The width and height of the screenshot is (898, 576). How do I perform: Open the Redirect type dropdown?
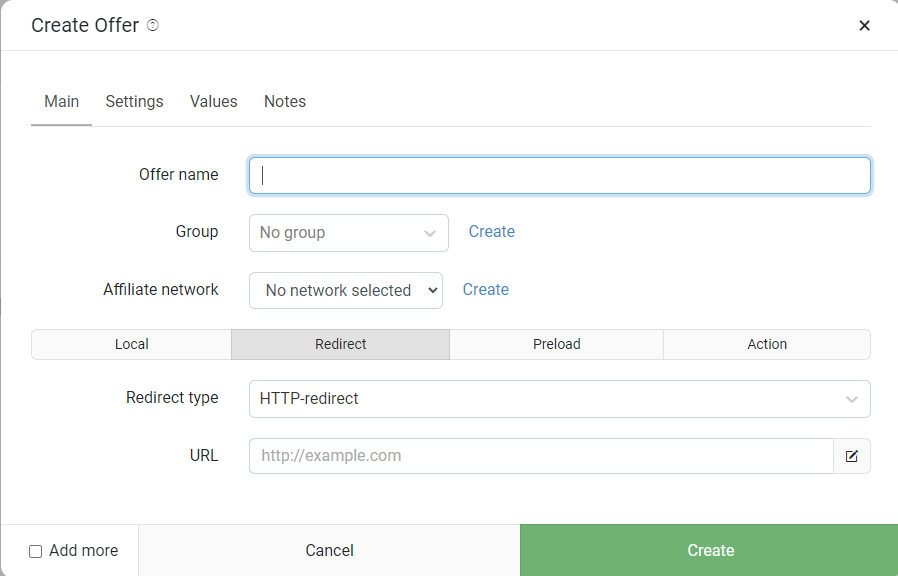(x=559, y=399)
